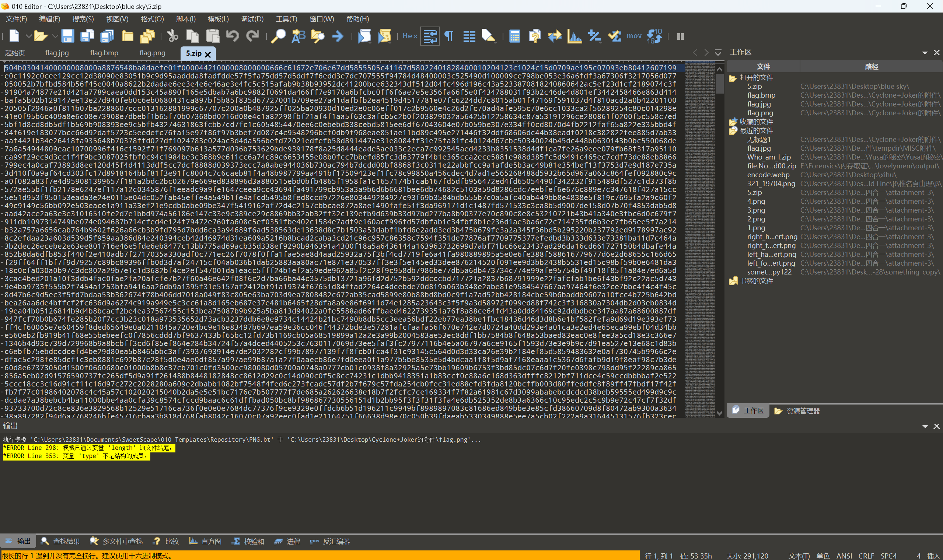
Task: Click the Goto blue arrow icon
Action: tap(338, 36)
